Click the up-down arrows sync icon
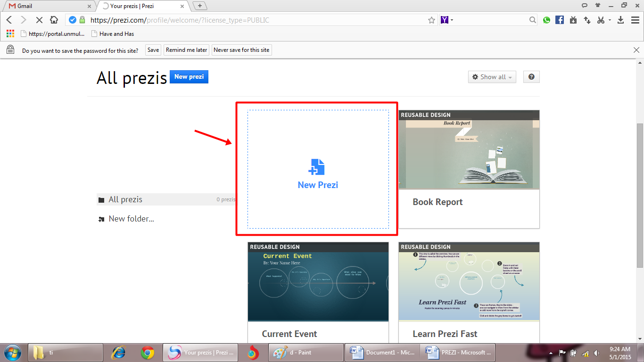The image size is (644, 362). pos(587,20)
